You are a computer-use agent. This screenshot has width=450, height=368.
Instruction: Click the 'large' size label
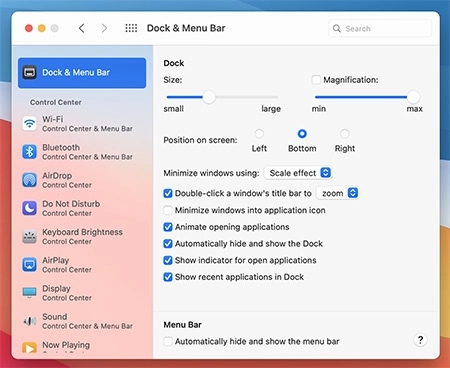point(271,109)
